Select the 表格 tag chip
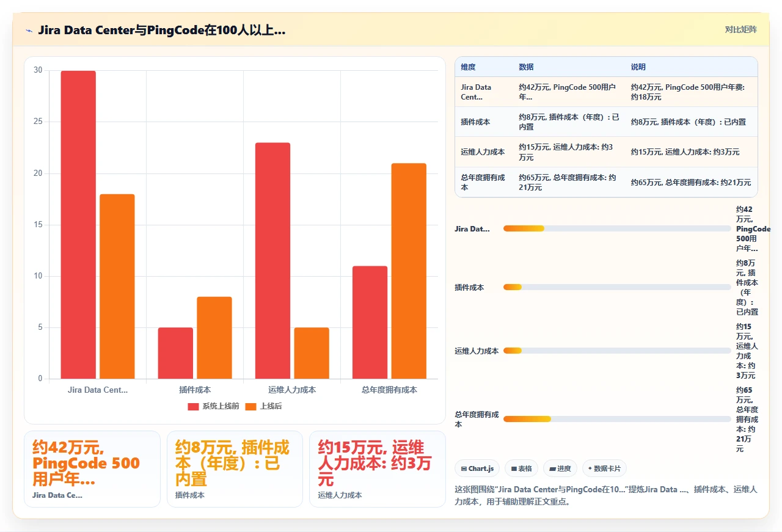The image size is (782, 532). 521,468
